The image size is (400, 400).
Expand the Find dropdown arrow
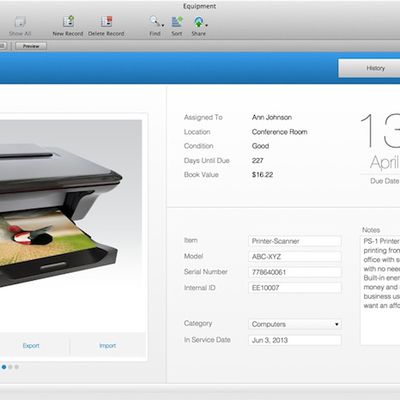(x=163, y=25)
